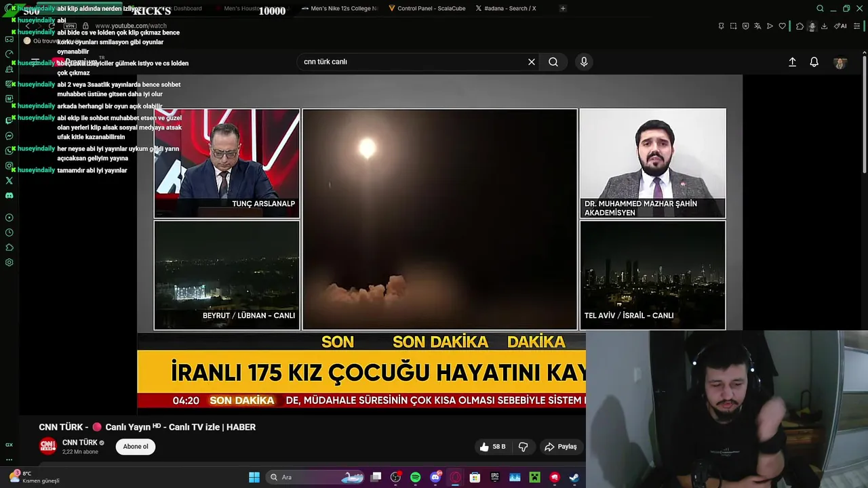This screenshot has height=488, width=868.
Task: Open the CNN TÜRK channel avatar
Action: pos(47,446)
